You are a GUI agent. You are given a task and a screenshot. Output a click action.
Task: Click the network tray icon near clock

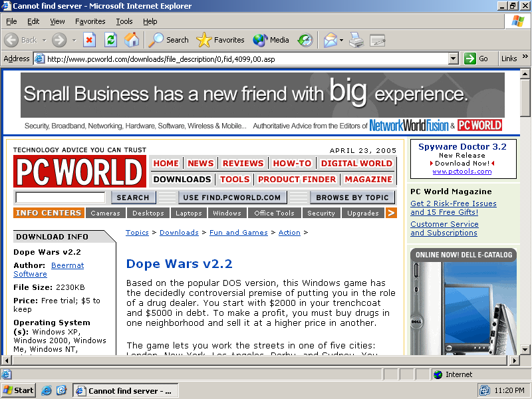[x=485, y=390]
